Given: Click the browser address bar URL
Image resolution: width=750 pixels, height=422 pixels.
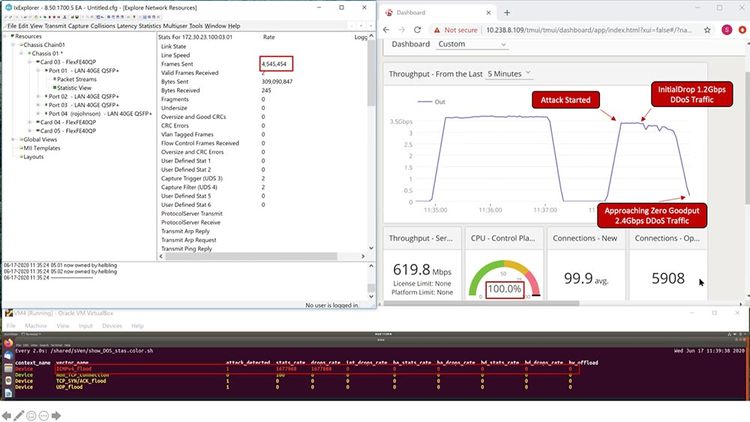Looking at the screenshot, I should (x=589, y=30).
